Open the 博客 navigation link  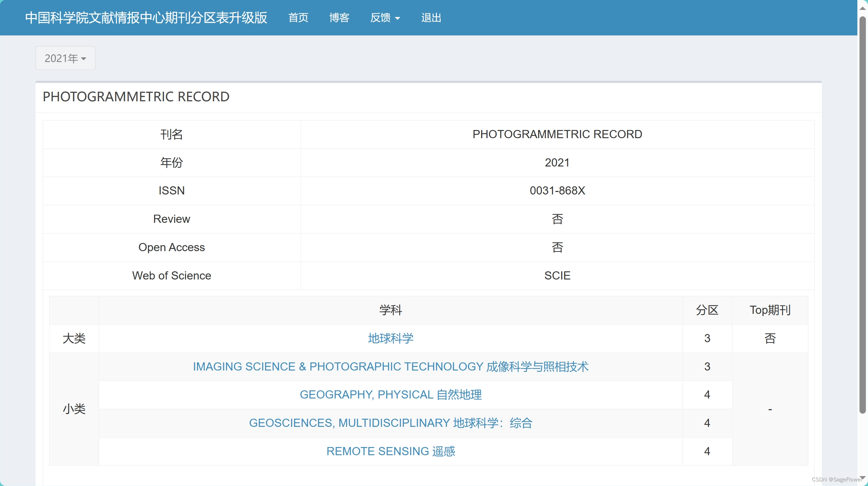pyautogui.click(x=339, y=18)
